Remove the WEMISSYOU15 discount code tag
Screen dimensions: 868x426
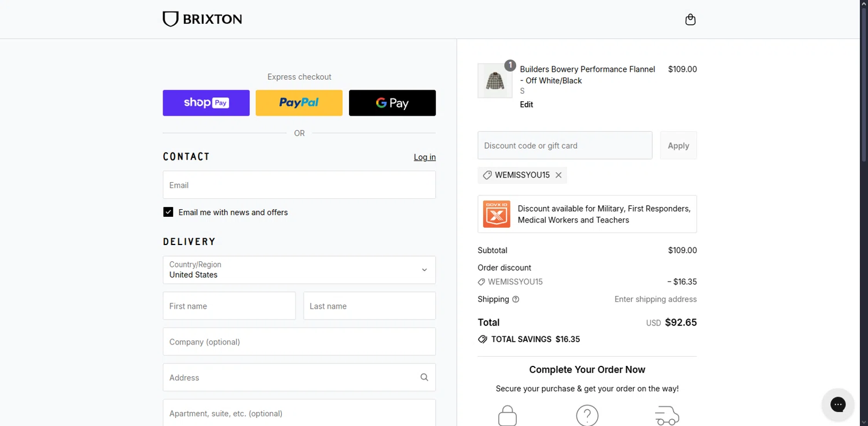click(x=558, y=175)
